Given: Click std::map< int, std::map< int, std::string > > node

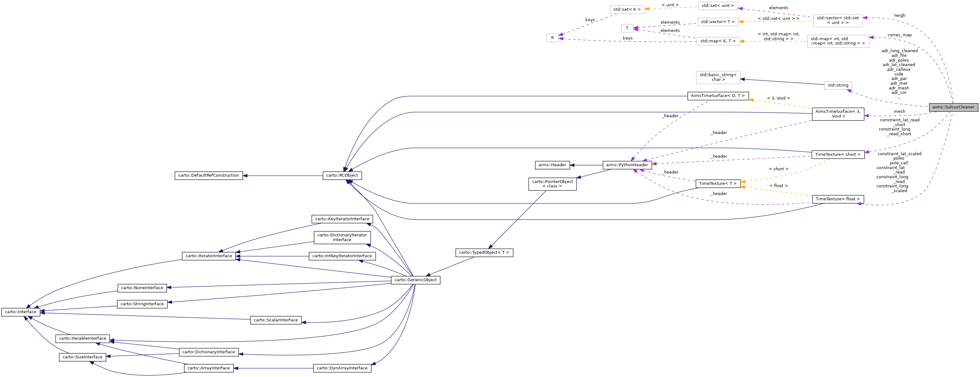Looking at the screenshot, I should coord(838,41).
